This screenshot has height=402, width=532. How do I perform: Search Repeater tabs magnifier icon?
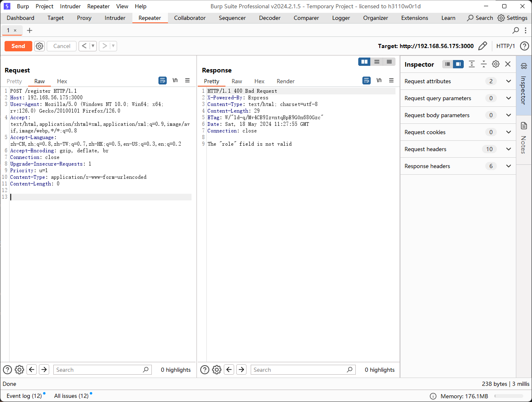(x=516, y=30)
